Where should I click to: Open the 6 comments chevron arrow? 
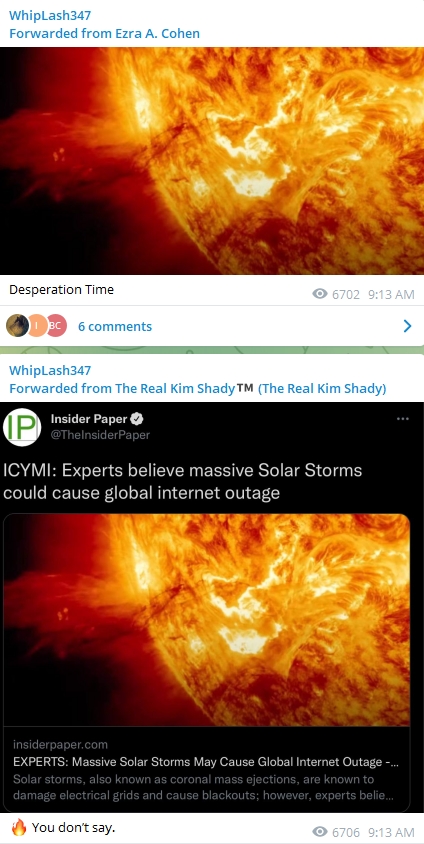point(407,326)
